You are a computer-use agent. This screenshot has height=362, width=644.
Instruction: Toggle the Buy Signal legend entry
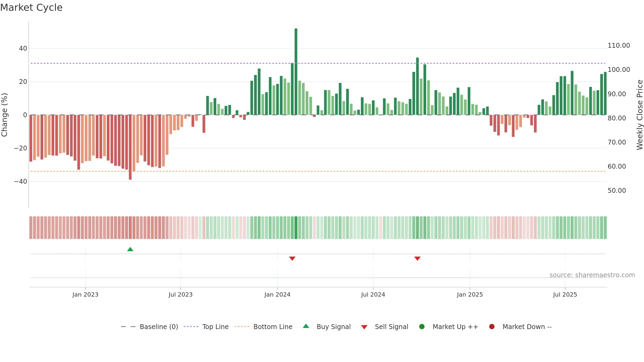327,327
